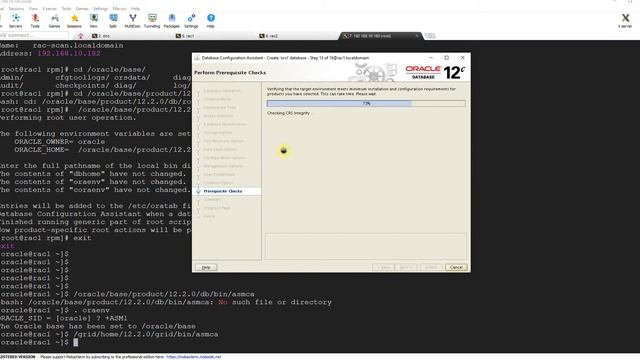Screen dimensions: 640x360
Task: Click terminal line 'rac-scan.localdomain'
Action: coord(78,46)
